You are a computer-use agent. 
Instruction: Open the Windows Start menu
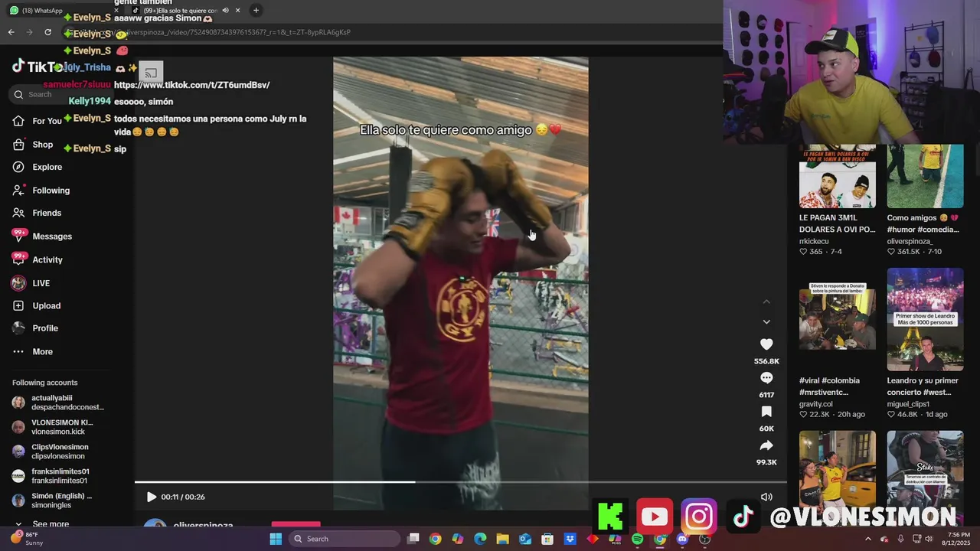[276, 539]
